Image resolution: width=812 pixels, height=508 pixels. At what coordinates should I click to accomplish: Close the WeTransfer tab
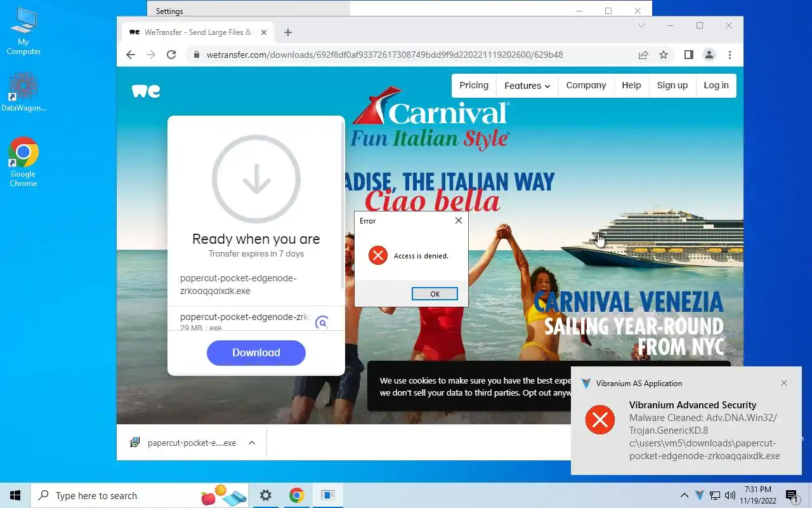point(264,32)
